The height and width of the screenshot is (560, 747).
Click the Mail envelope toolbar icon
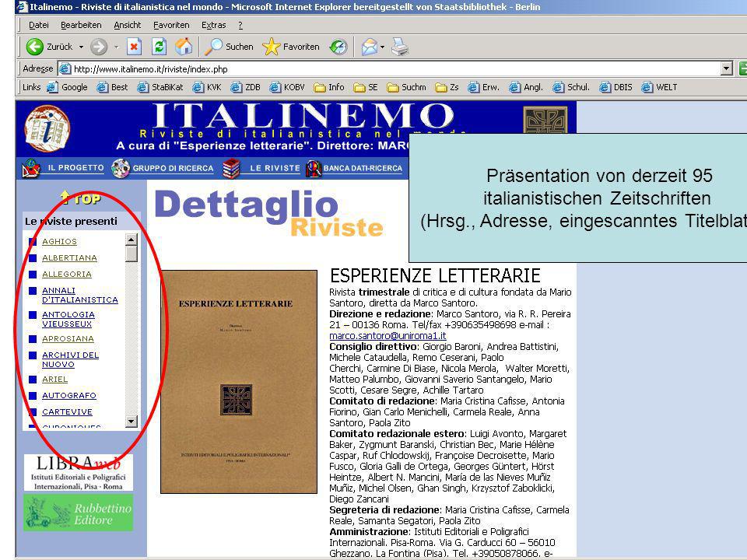[x=369, y=47]
